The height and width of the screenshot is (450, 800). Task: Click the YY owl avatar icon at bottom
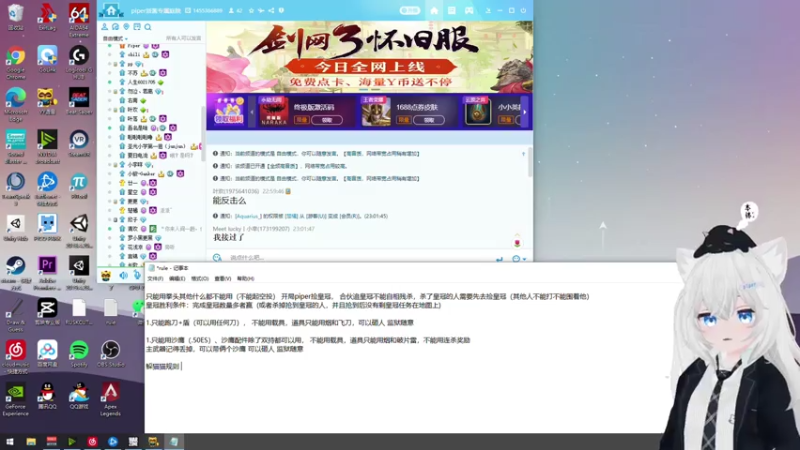click(x=106, y=276)
